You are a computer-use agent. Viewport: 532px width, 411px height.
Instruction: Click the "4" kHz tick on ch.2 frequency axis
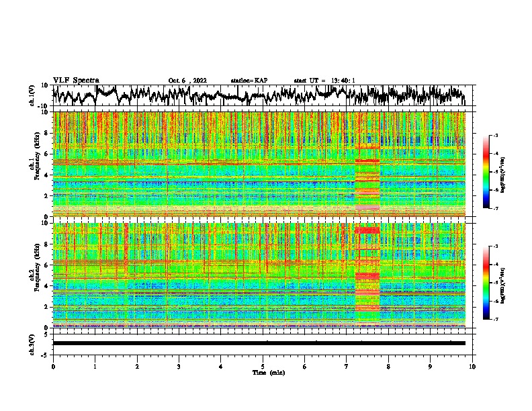47,286
